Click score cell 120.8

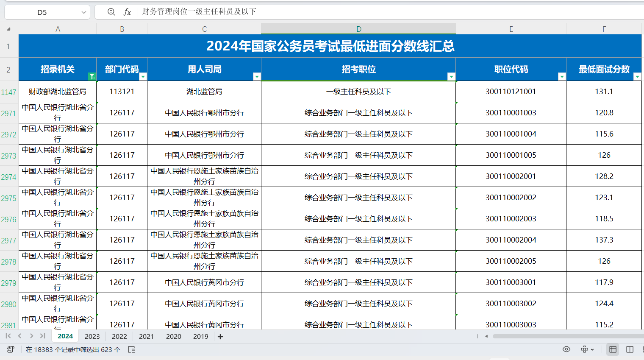[x=604, y=113]
